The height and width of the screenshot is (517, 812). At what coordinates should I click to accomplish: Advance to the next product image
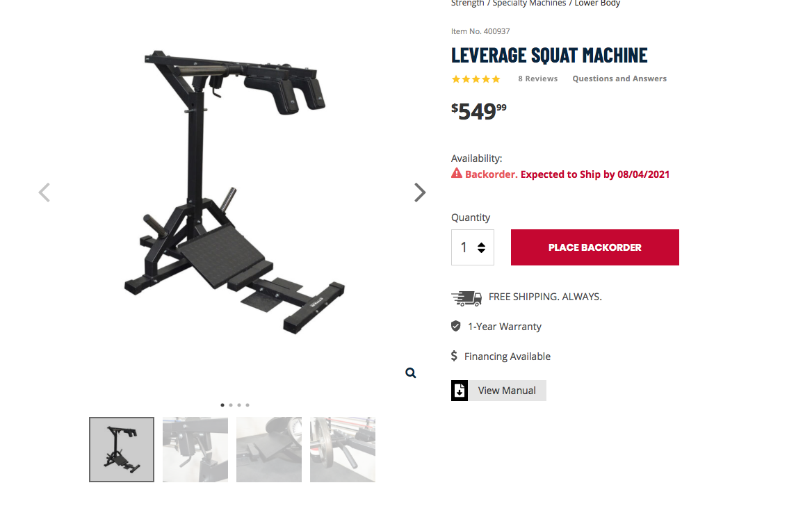click(420, 192)
